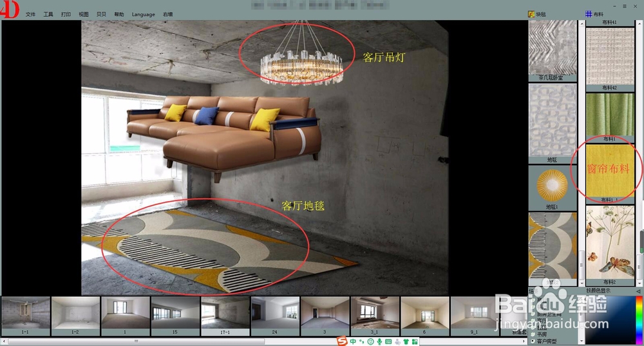This screenshot has height=346, width=644.
Task: Select room thumbnail 1-1
Action: click(x=26, y=316)
